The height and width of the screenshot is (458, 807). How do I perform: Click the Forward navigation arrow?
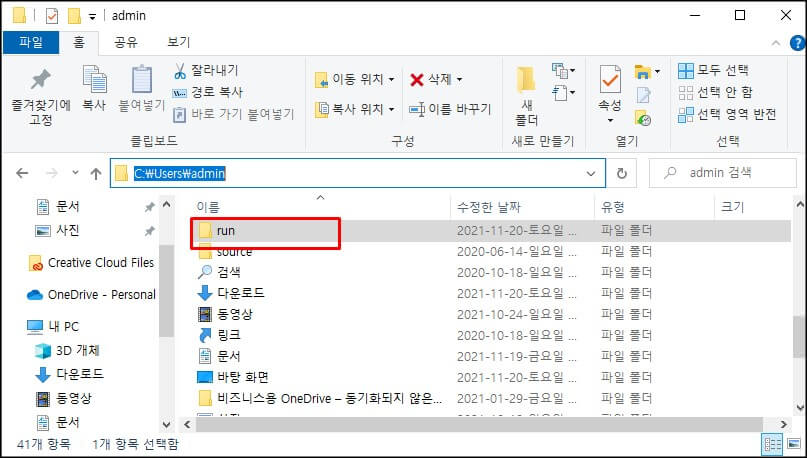52,173
